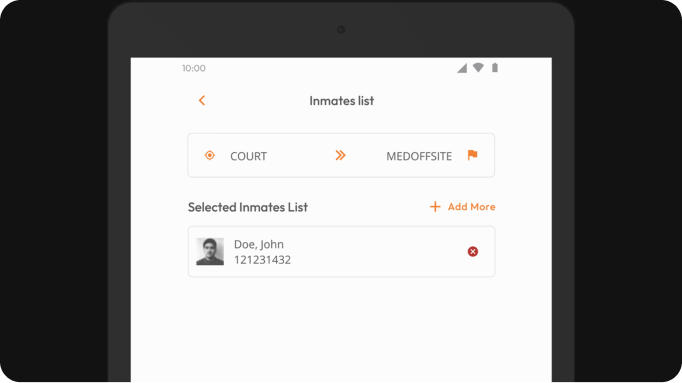
Task: Remove John Doe using red X icon
Action: coord(473,251)
